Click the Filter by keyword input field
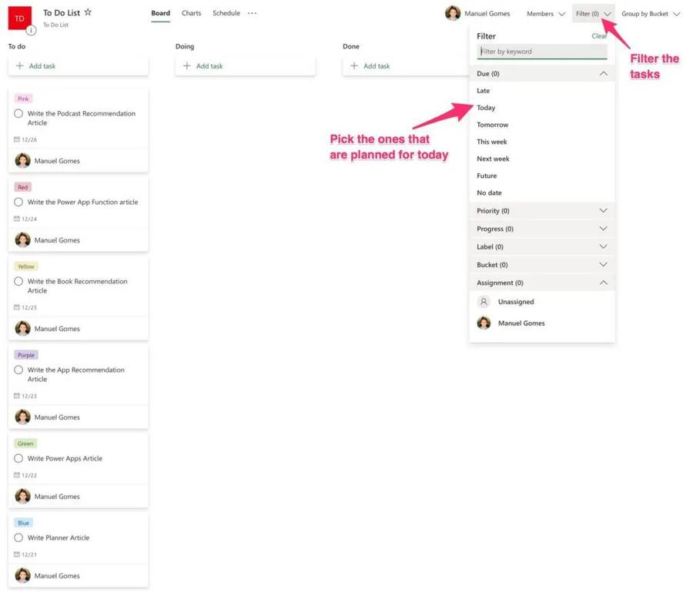 [x=542, y=52]
